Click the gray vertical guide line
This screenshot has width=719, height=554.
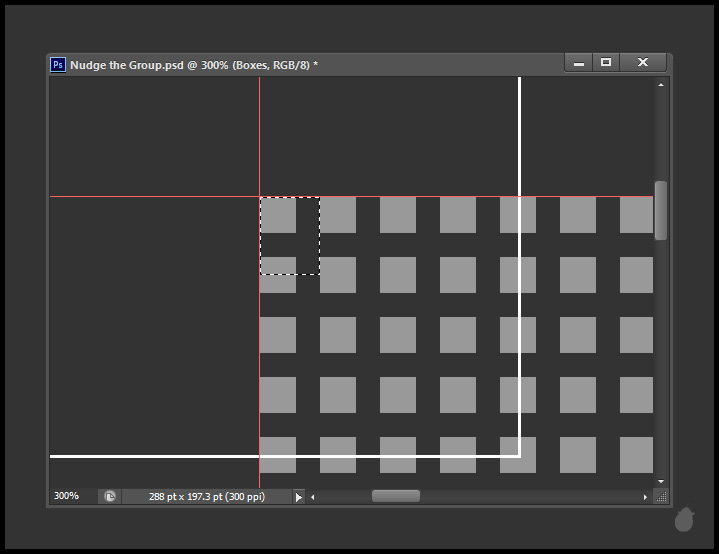point(259,130)
